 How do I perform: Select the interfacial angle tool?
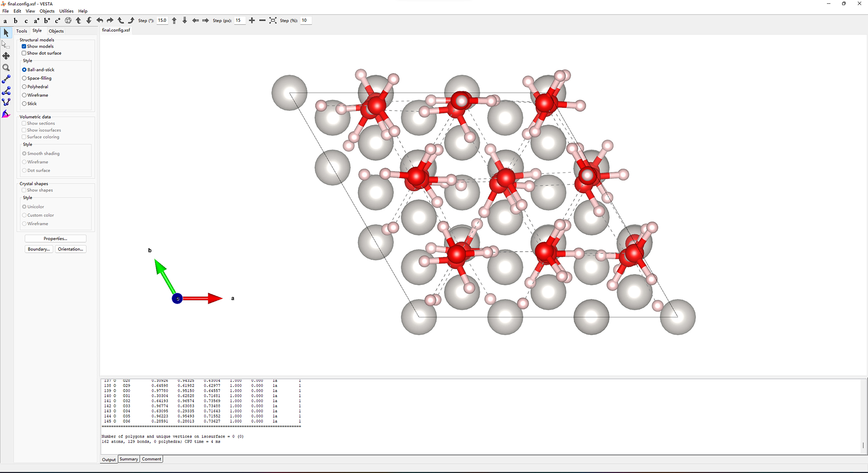click(x=6, y=114)
